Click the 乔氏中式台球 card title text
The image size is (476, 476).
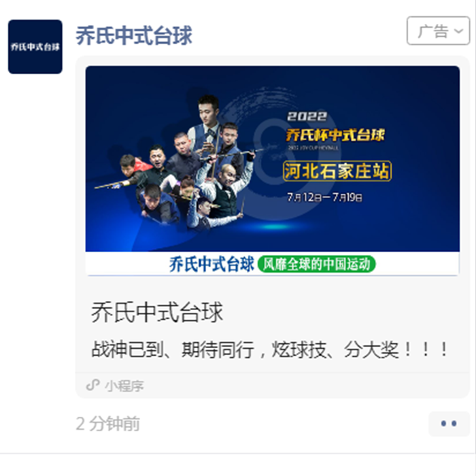(157, 312)
